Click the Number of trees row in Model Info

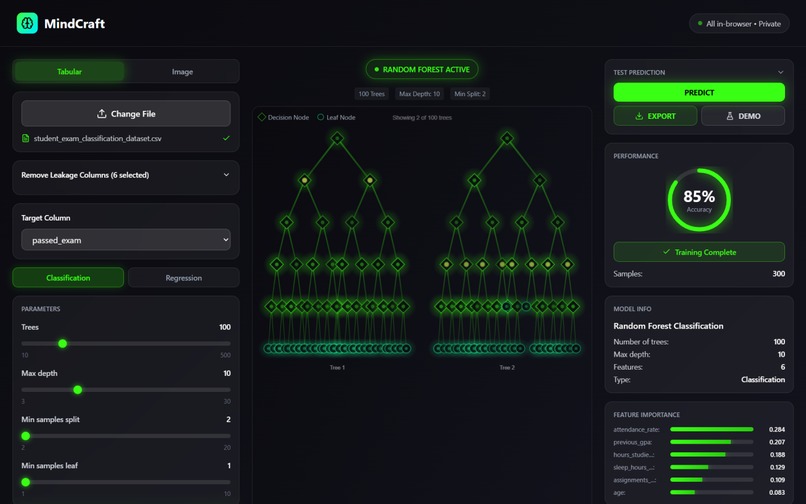[x=699, y=341]
